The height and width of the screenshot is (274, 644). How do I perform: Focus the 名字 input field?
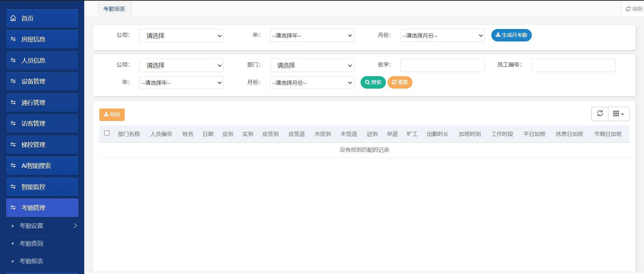pos(442,65)
